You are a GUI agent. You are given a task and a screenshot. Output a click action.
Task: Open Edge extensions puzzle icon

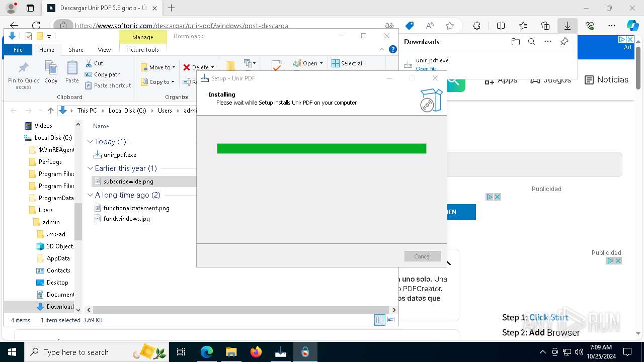[476, 26]
